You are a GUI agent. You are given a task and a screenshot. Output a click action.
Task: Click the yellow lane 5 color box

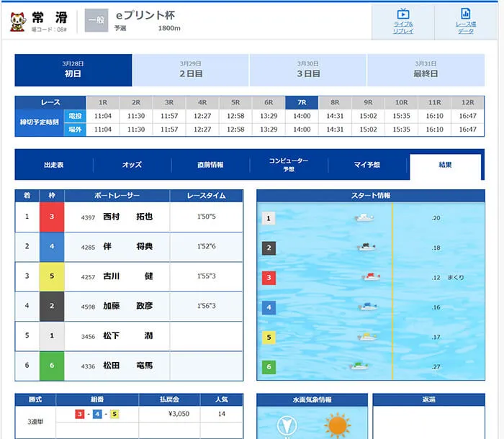point(51,276)
